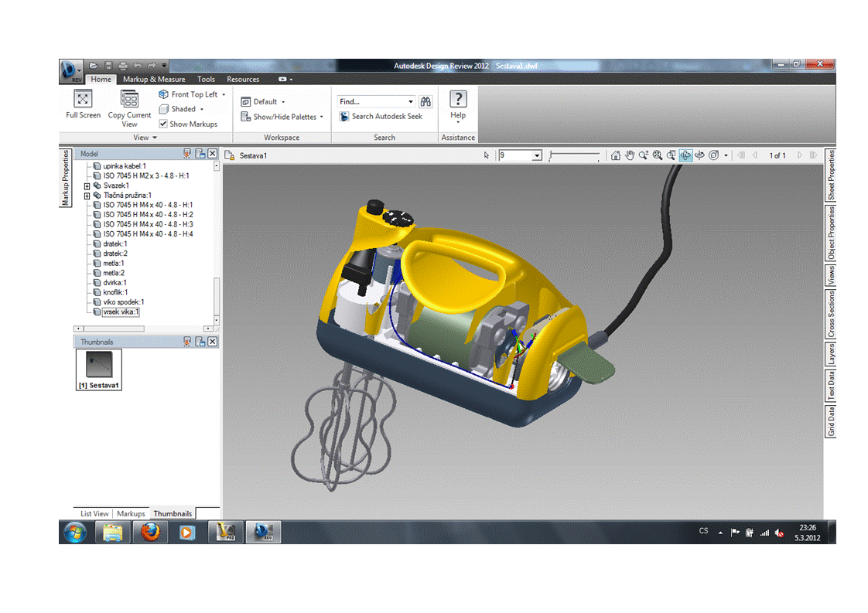Click the Full Screen icon

83,99
